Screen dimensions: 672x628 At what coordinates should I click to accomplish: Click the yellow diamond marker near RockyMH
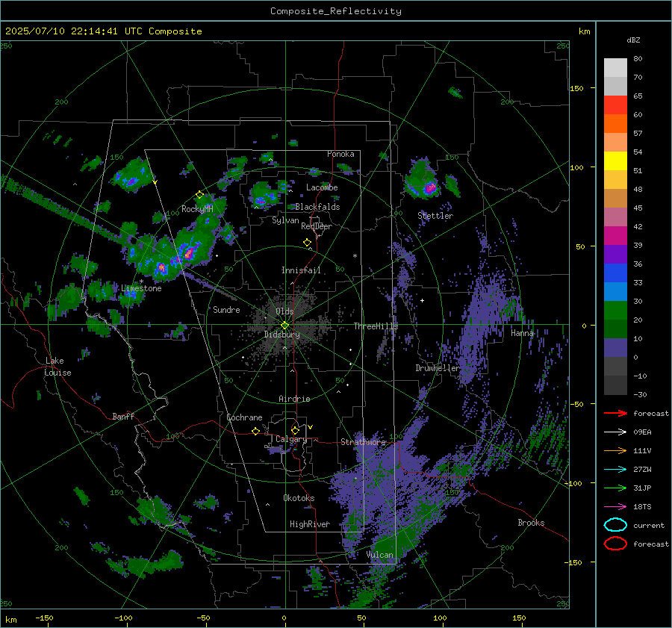199,195
